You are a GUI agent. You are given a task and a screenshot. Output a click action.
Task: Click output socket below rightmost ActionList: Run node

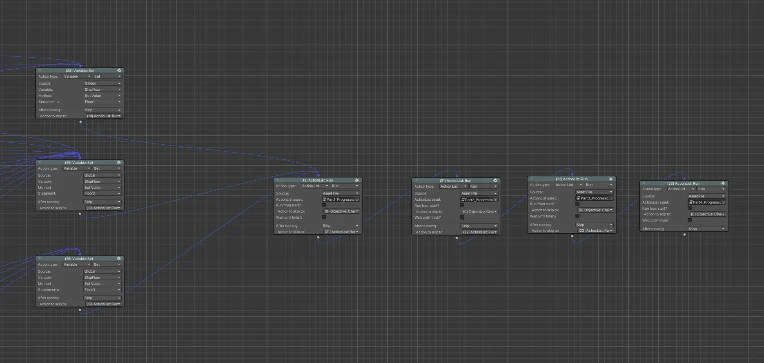[x=685, y=234]
